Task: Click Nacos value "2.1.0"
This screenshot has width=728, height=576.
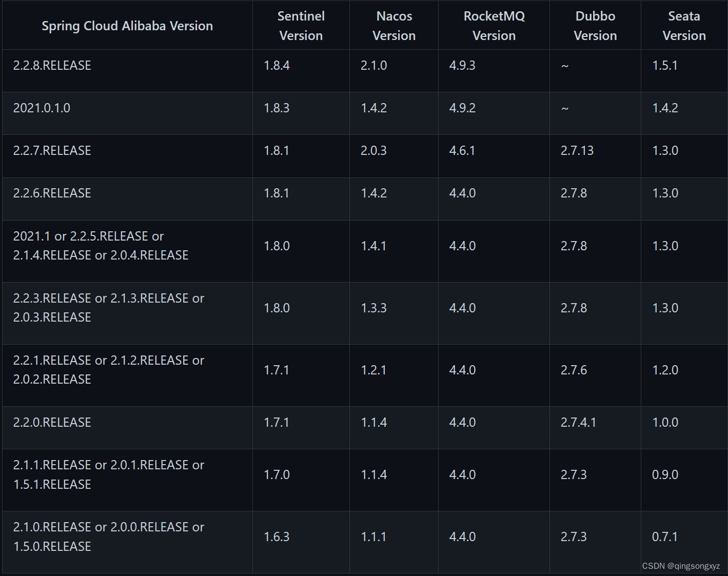Action: tap(373, 66)
